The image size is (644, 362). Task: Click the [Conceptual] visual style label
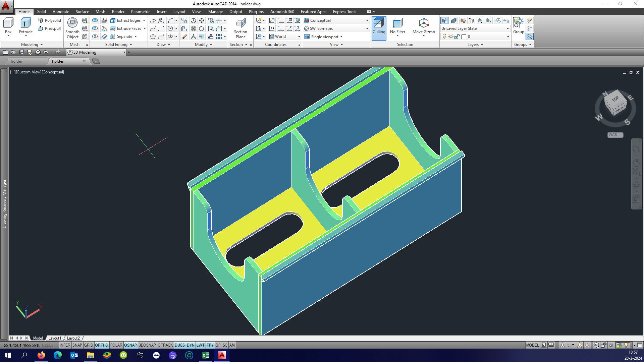pyautogui.click(x=53, y=72)
